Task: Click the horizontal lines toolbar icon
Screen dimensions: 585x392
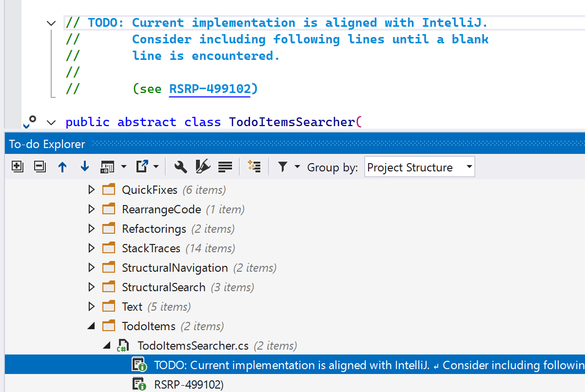Action: point(225,167)
